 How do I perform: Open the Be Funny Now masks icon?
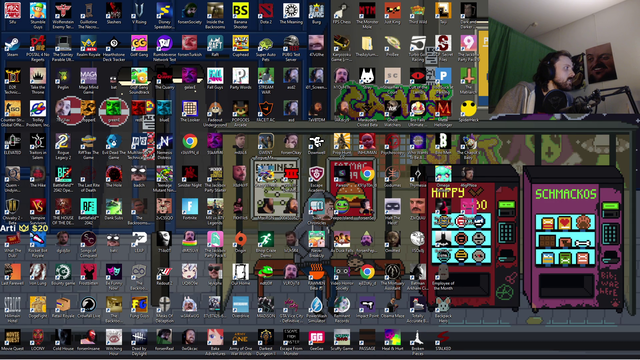coord(113,272)
